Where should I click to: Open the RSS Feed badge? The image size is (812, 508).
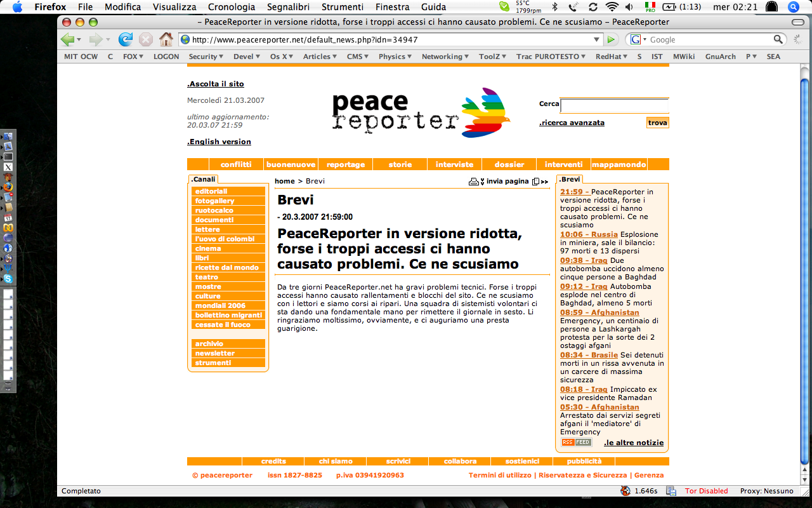[x=576, y=443]
